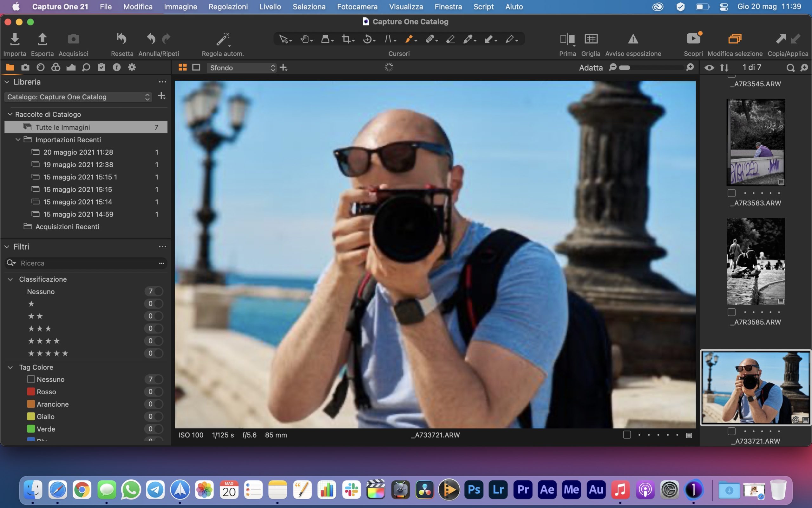Toggle color tag box under _A7R3585.ARW thumbnail

pos(731,312)
